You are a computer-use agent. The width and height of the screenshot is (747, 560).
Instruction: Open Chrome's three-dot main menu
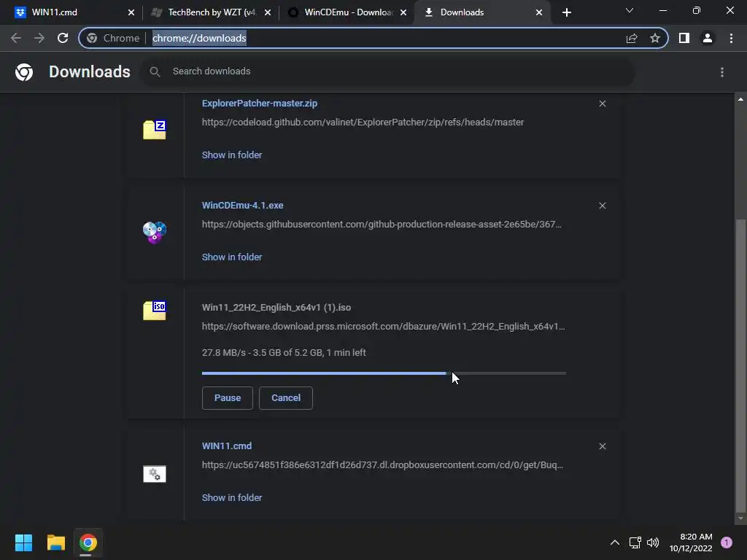coord(731,38)
